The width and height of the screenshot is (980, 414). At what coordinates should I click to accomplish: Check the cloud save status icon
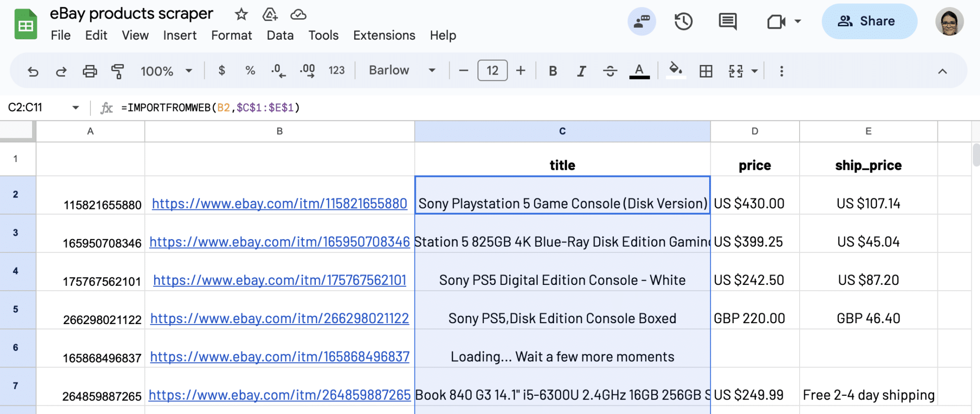point(298,14)
